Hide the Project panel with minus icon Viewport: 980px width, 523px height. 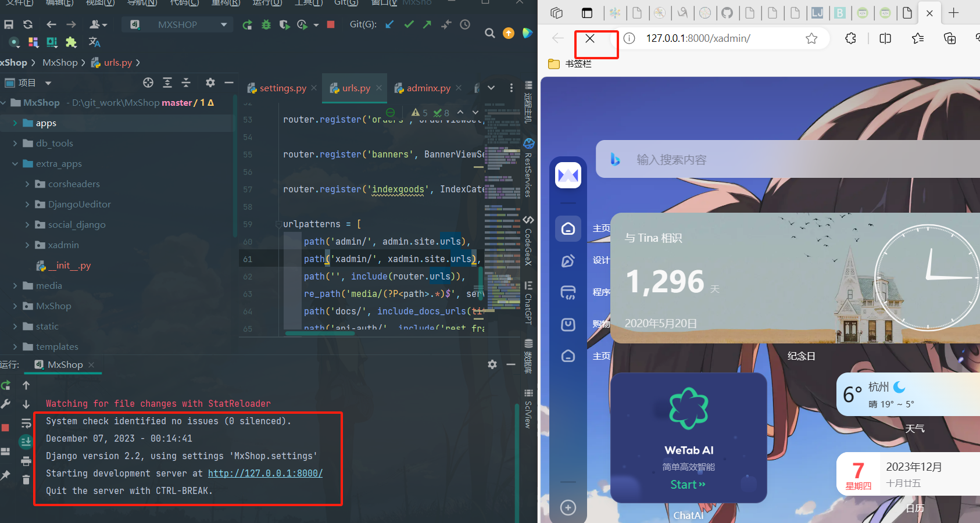tap(229, 83)
